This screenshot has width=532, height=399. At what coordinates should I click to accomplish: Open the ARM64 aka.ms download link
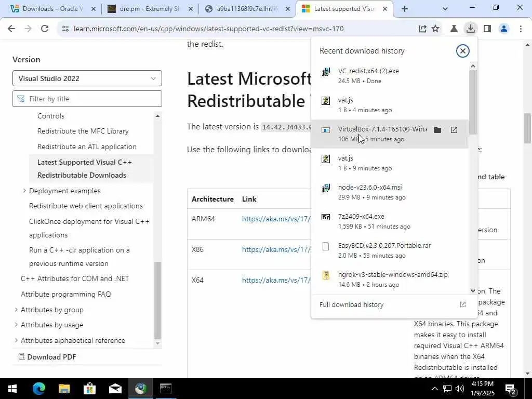(x=276, y=219)
